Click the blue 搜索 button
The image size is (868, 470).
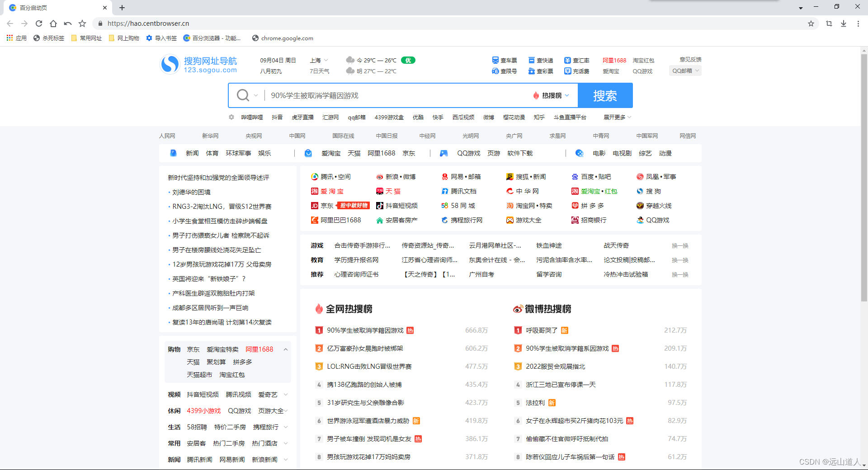point(605,95)
